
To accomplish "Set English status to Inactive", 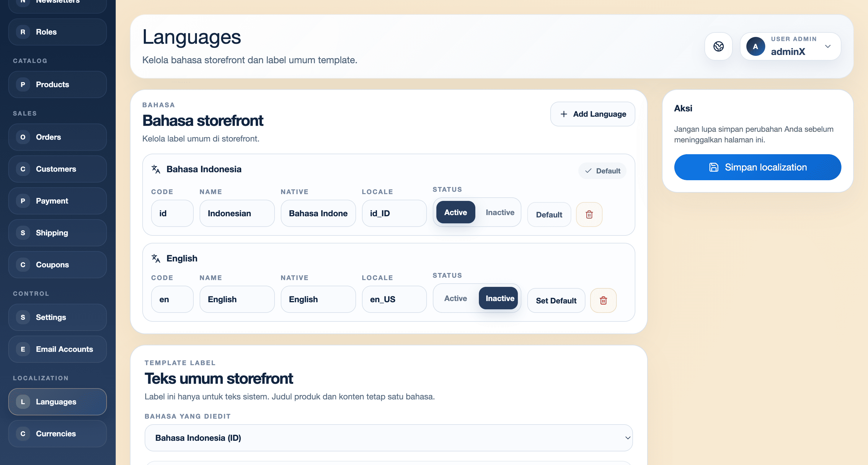I will (498, 298).
